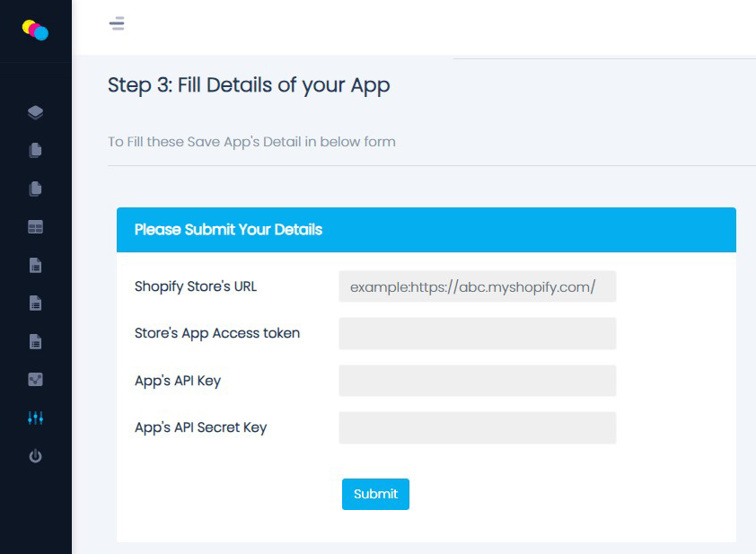This screenshot has height=554, width=756.
Task: Open the chart graph icon in the sidebar
Action: [x=35, y=380]
